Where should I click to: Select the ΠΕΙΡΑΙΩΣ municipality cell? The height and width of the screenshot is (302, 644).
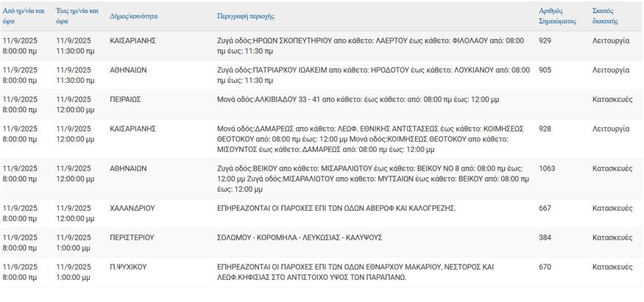pos(125,99)
